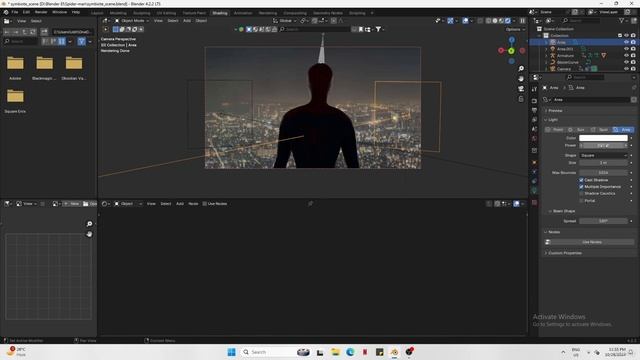The width and height of the screenshot is (640, 360).
Task: Switch viewport shading to rendered mode
Action: (x=508, y=20)
